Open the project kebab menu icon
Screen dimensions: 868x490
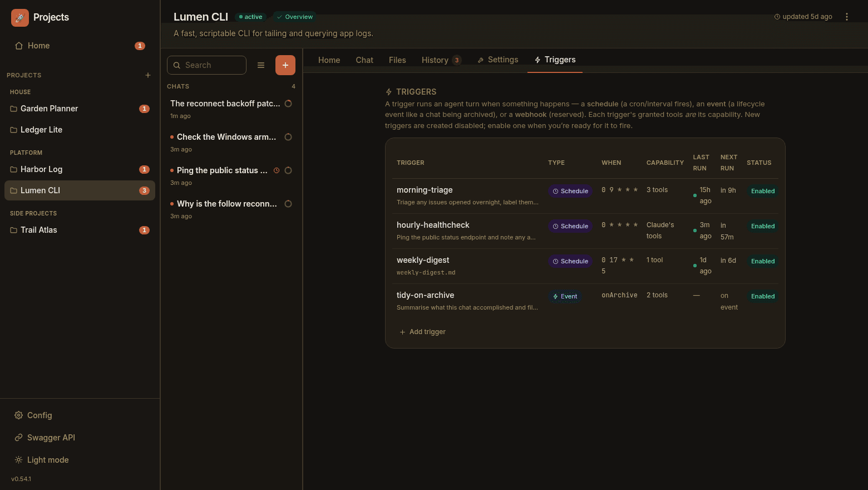(x=847, y=17)
